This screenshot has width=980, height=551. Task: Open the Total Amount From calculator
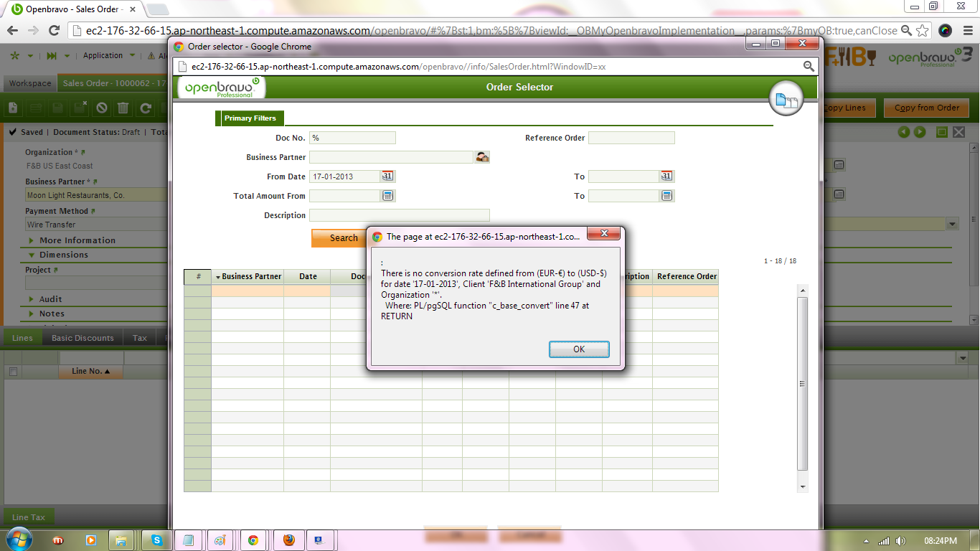coord(387,196)
